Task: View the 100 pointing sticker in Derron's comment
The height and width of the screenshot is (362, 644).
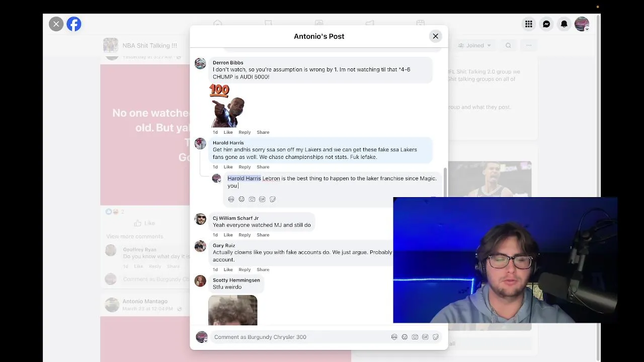Action: point(227,106)
